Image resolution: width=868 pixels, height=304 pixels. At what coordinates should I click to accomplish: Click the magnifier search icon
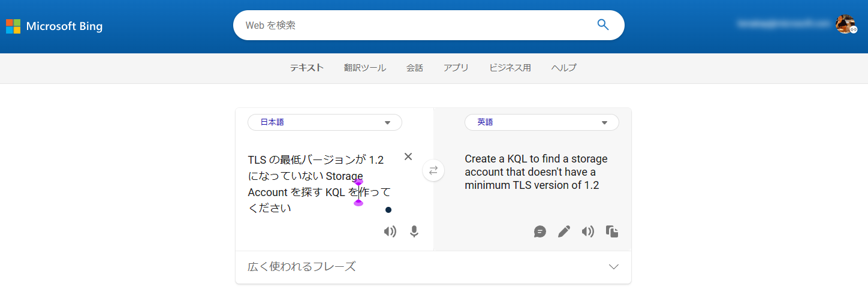point(603,25)
